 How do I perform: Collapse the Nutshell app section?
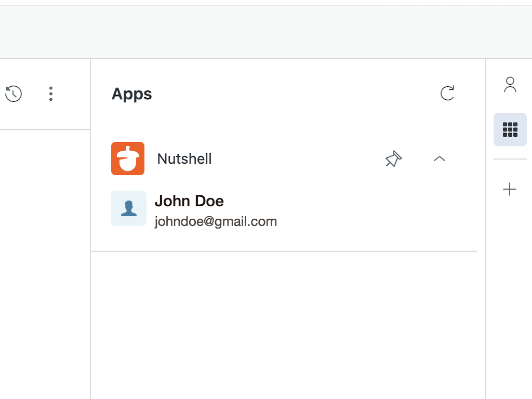click(x=440, y=159)
